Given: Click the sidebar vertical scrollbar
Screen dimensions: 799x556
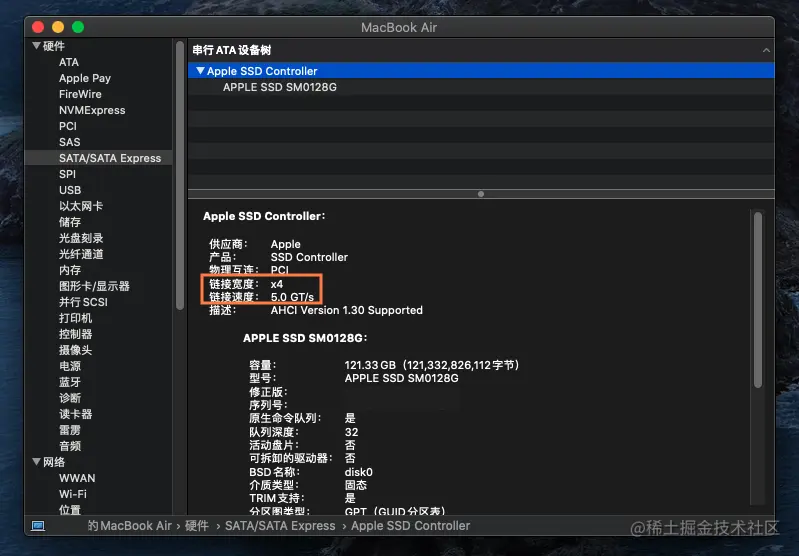Looking at the screenshot, I should pyautogui.click(x=179, y=176).
